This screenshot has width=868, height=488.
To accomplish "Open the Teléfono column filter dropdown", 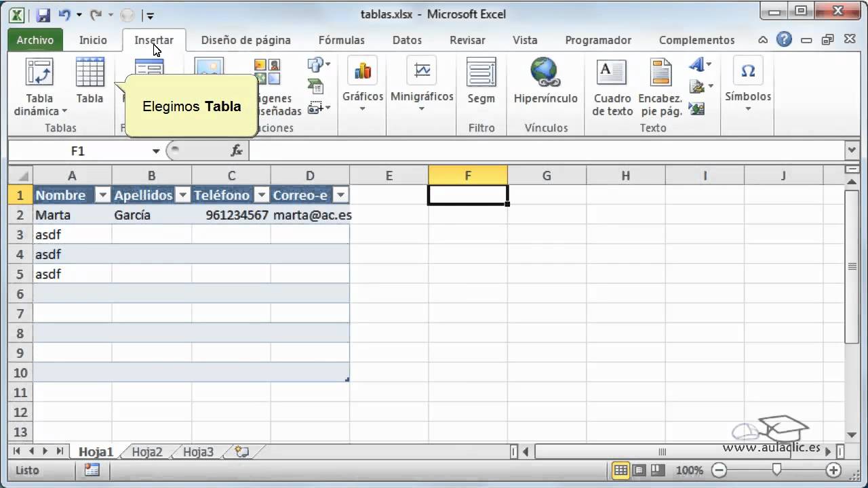I will 262,195.
